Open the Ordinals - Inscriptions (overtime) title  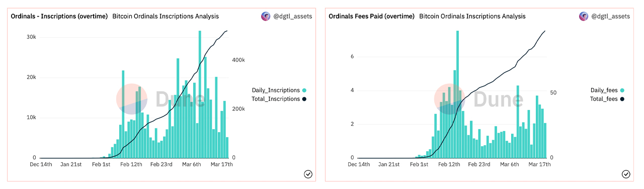pos(59,16)
